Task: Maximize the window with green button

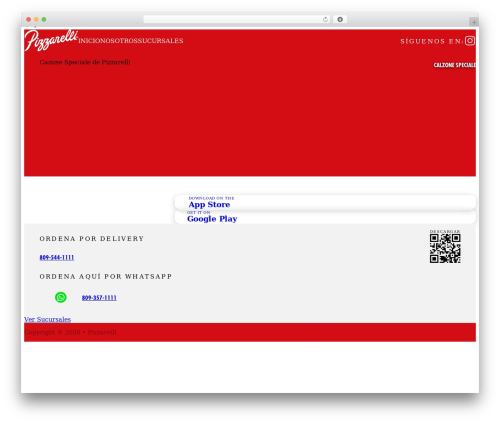Action: click(44, 20)
